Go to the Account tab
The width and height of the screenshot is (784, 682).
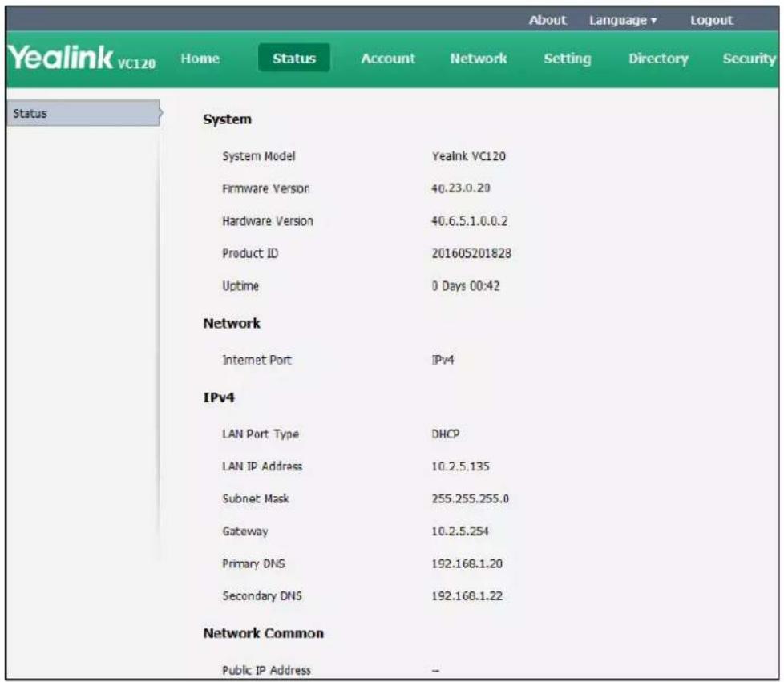point(388,59)
